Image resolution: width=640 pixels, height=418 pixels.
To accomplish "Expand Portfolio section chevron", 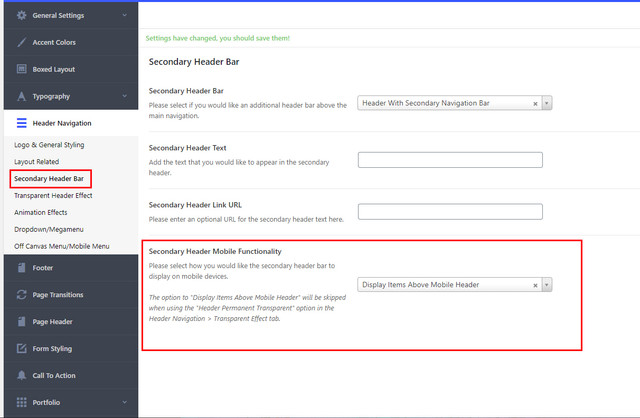I will 124,402.
